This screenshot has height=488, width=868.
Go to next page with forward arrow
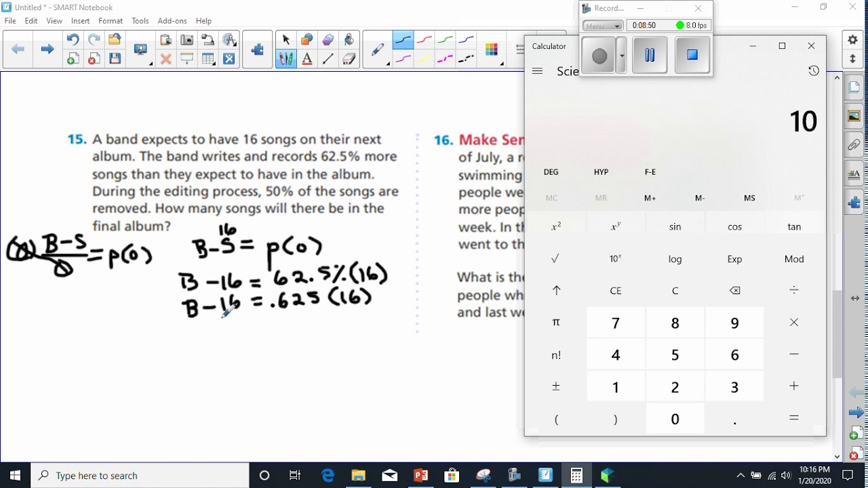click(47, 49)
